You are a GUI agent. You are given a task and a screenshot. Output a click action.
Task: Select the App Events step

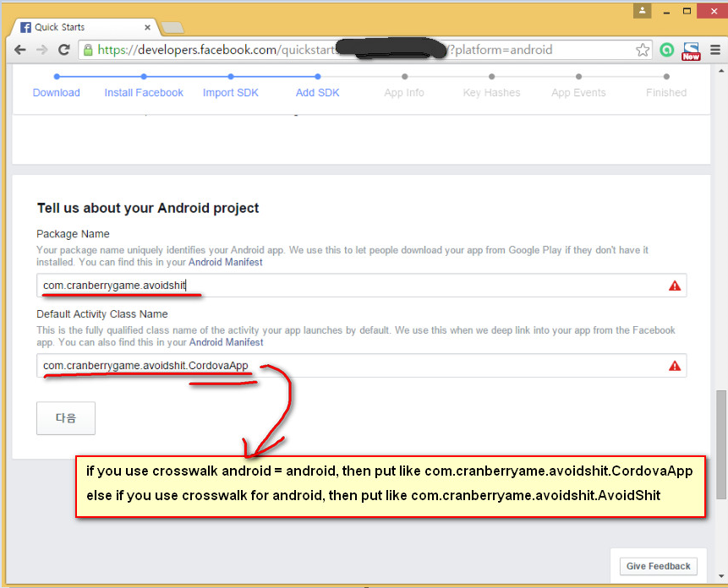[x=578, y=93]
